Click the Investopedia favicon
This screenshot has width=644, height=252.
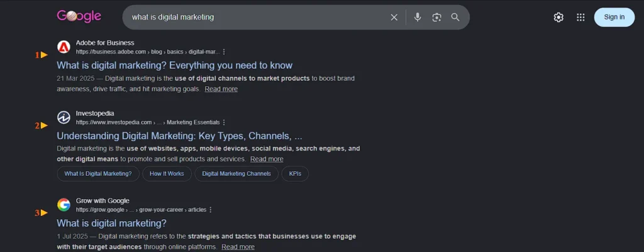pos(64,117)
